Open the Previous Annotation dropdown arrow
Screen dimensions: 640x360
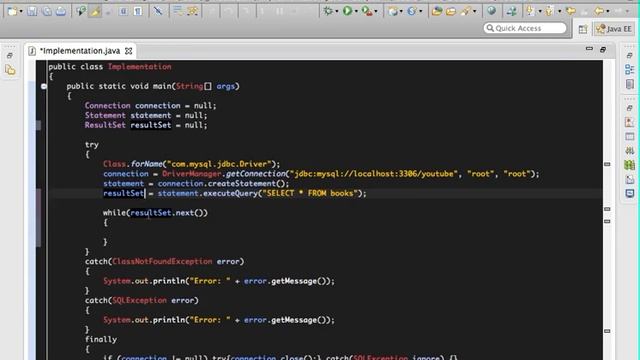pyautogui.click(x=559, y=11)
